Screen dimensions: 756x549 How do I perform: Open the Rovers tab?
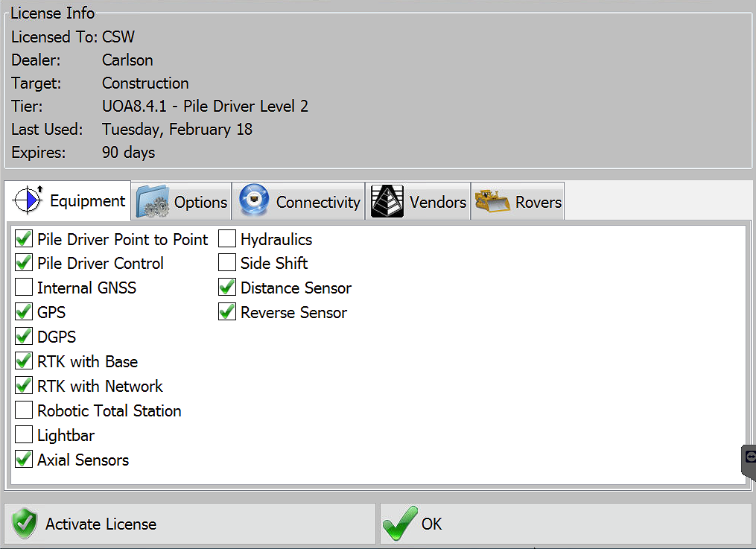[x=518, y=200]
